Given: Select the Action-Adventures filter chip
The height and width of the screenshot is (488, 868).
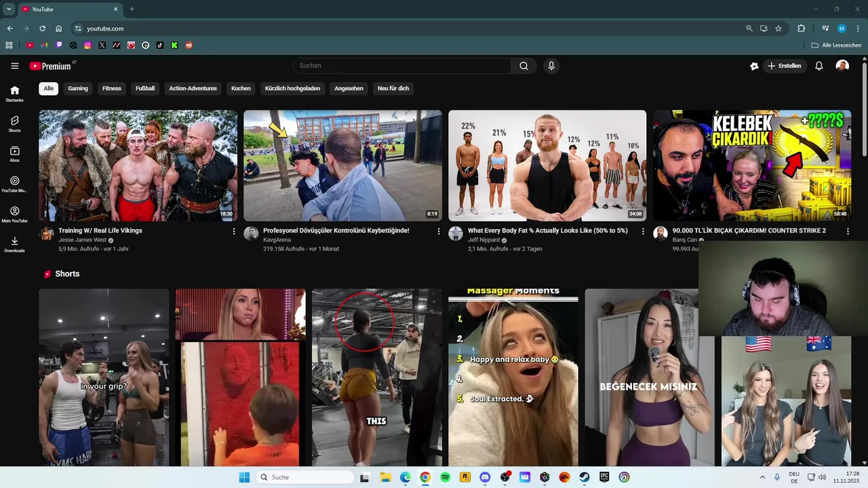Looking at the screenshot, I should pos(193,88).
